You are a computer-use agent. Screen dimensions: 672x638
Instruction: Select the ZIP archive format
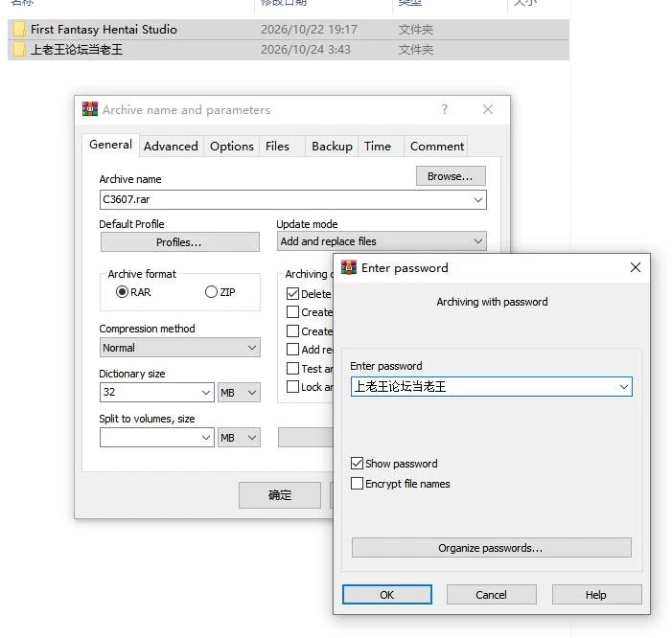[211, 292]
